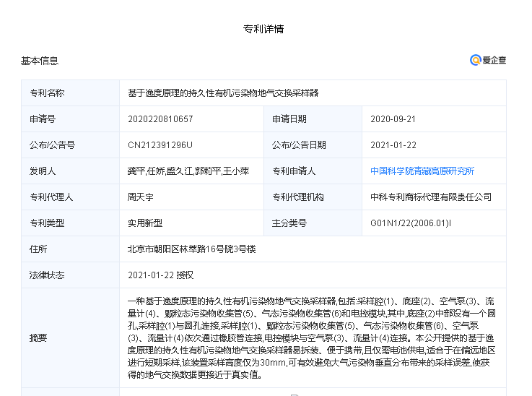532x396 pixels.
Task: Click the abstract paragraph text
Action: click(312, 337)
